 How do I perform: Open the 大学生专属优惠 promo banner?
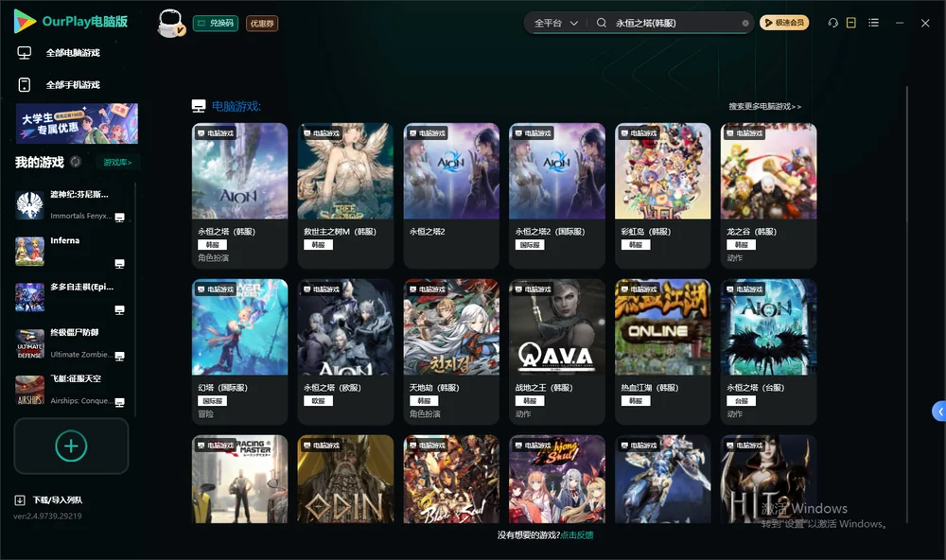click(78, 124)
